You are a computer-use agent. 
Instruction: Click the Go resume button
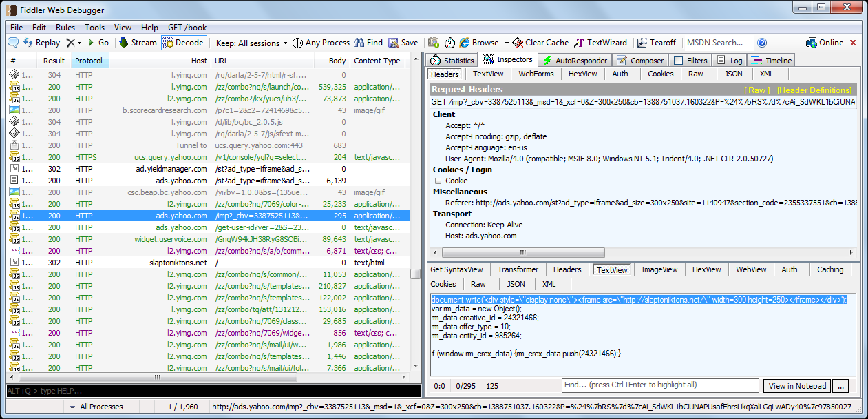click(x=98, y=43)
